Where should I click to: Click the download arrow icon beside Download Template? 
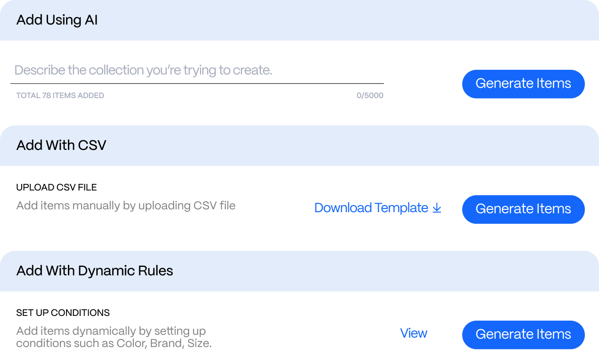coord(437,208)
